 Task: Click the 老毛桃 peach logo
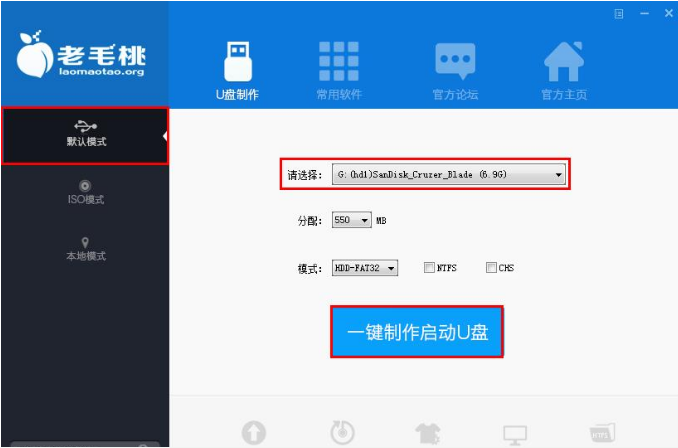(x=81, y=55)
